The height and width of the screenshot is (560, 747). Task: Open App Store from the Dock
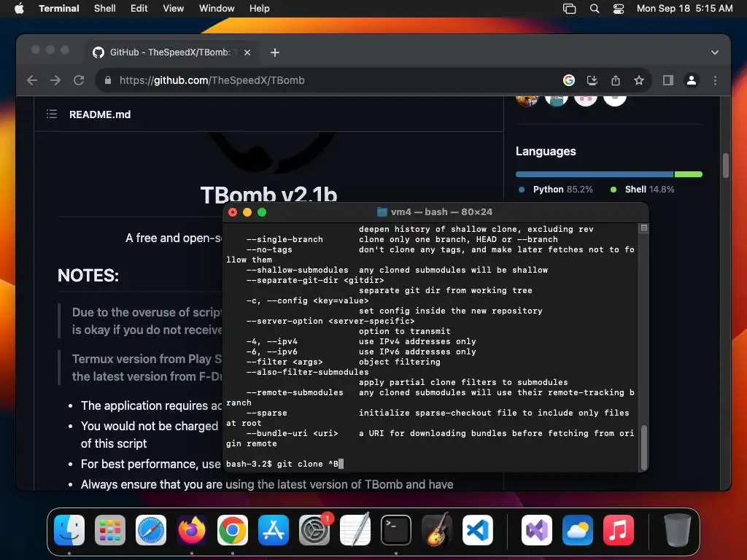(x=274, y=530)
